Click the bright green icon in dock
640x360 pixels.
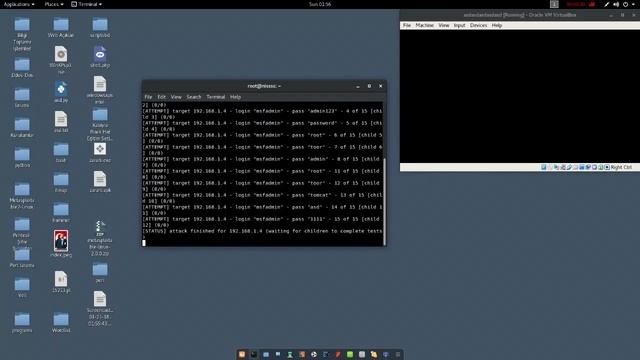(350, 354)
